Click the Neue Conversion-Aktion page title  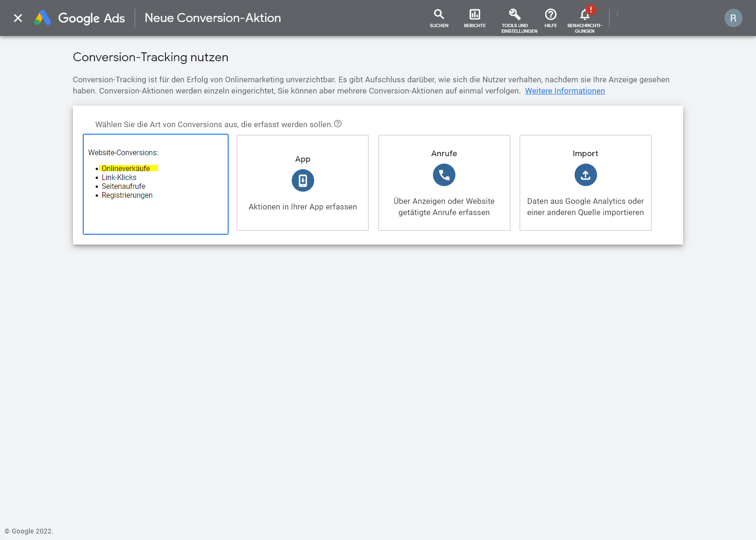213,18
